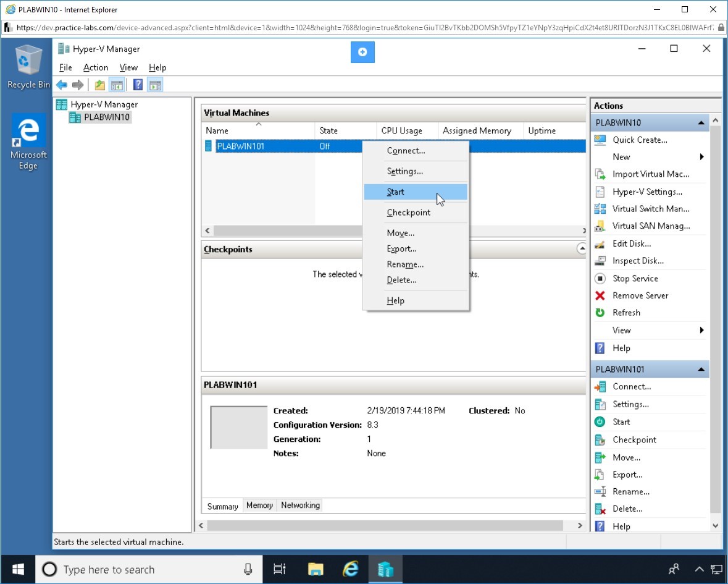Switch to the Networking tab
The height and width of the screenshot is (584, 728).
coord(300,506)
